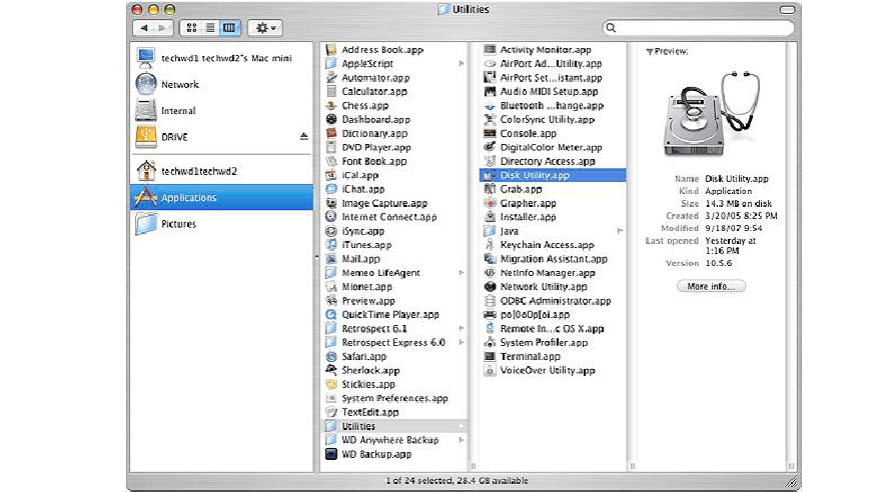Click the Network globe in sidebar
The height and width of the screenshot is (492, 893).
click(146, 85)
